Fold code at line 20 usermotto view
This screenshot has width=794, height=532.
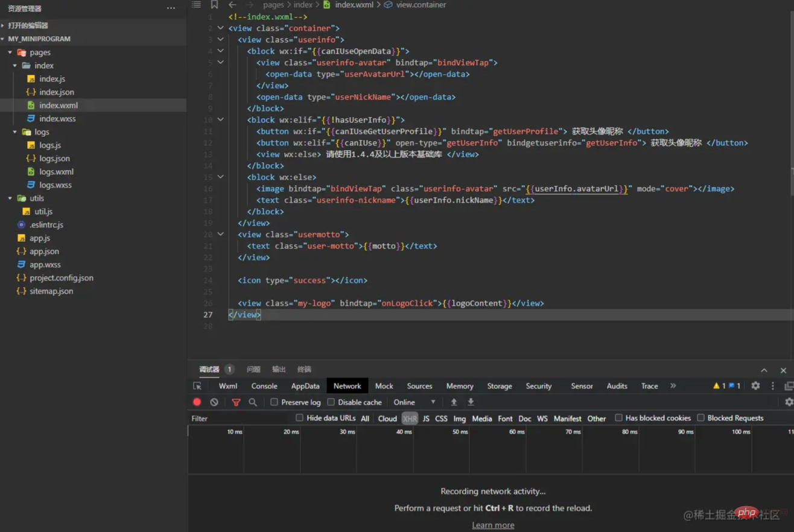click(x=221, y=235)
